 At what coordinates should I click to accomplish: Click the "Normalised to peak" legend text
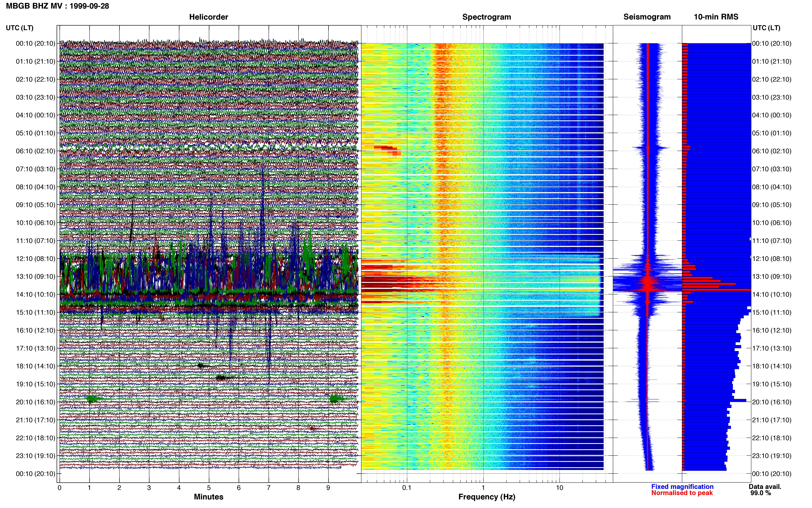(x=682, y=493)
